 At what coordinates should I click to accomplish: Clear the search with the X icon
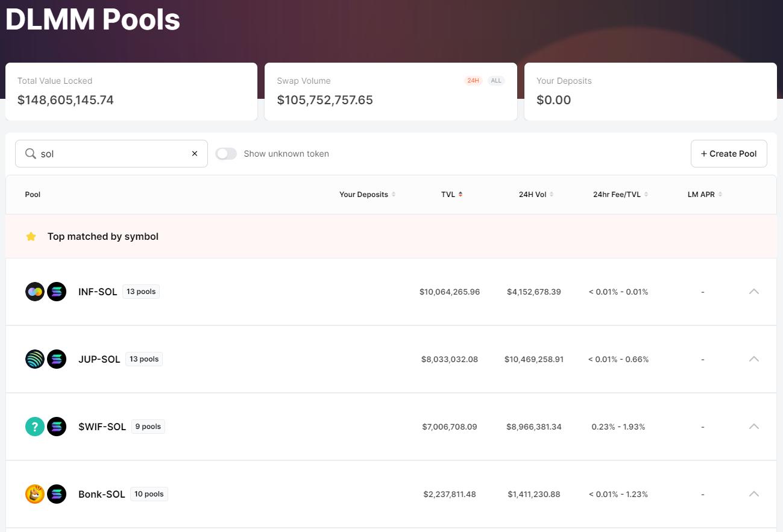tap(195, 154)
